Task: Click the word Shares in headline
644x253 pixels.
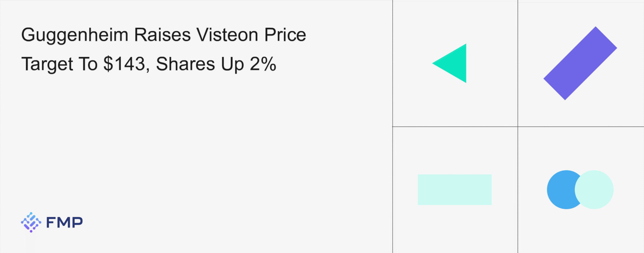Action: (185, 64)
